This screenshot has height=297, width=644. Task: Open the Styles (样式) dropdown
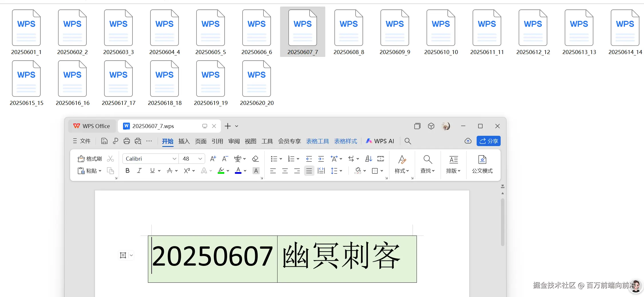tap(402, 164)
